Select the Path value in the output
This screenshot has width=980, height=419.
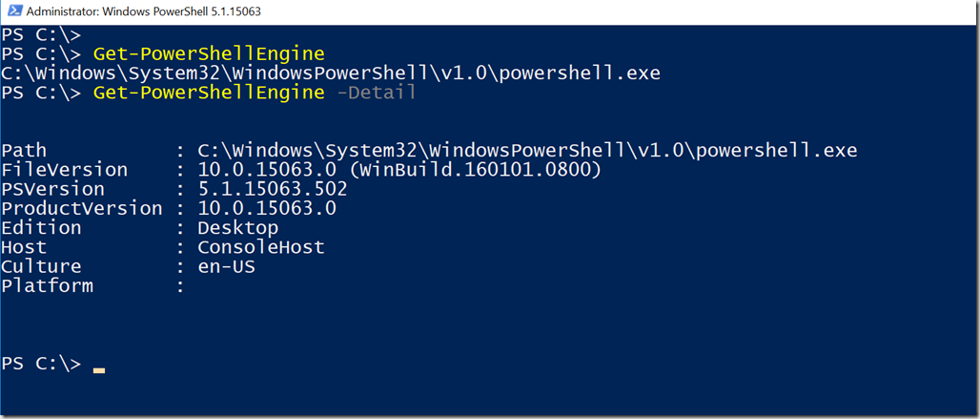click(527, 151)
